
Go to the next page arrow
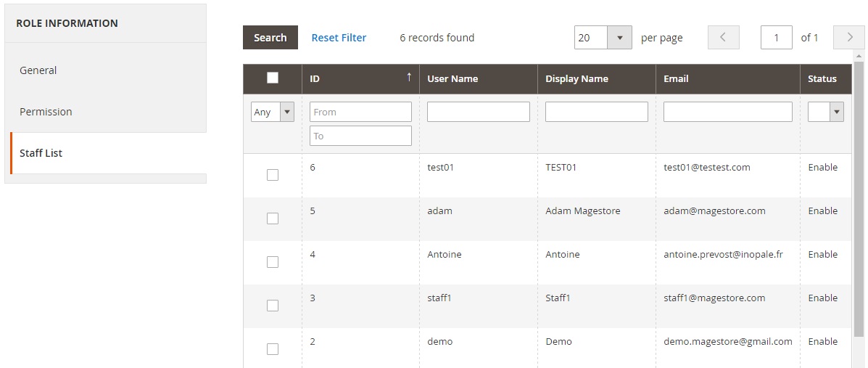click(x=849, y=38)
